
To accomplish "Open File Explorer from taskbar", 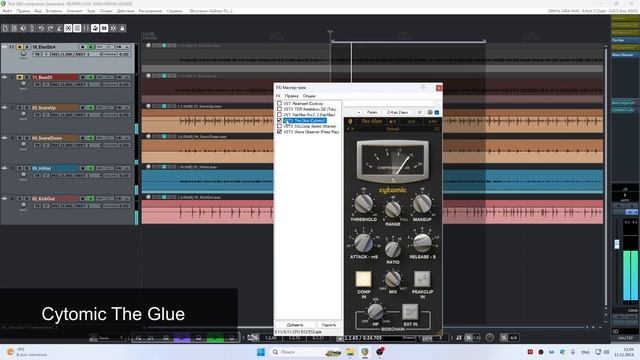I will (x=350, y=352).
